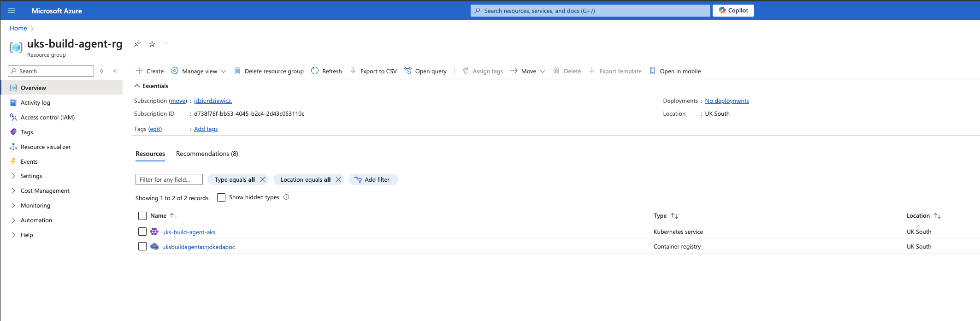Open the No deployments link
Image resolution: width=980 pixels, height=321 pixels.
tap(727, 101)
